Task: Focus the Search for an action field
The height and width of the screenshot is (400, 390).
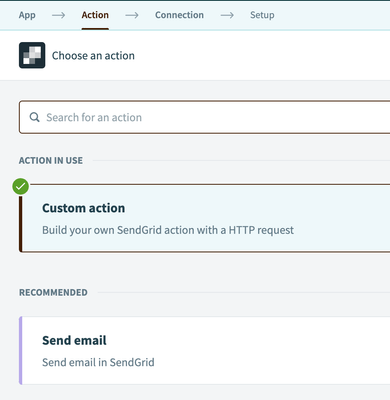Action: pos(204,117)
